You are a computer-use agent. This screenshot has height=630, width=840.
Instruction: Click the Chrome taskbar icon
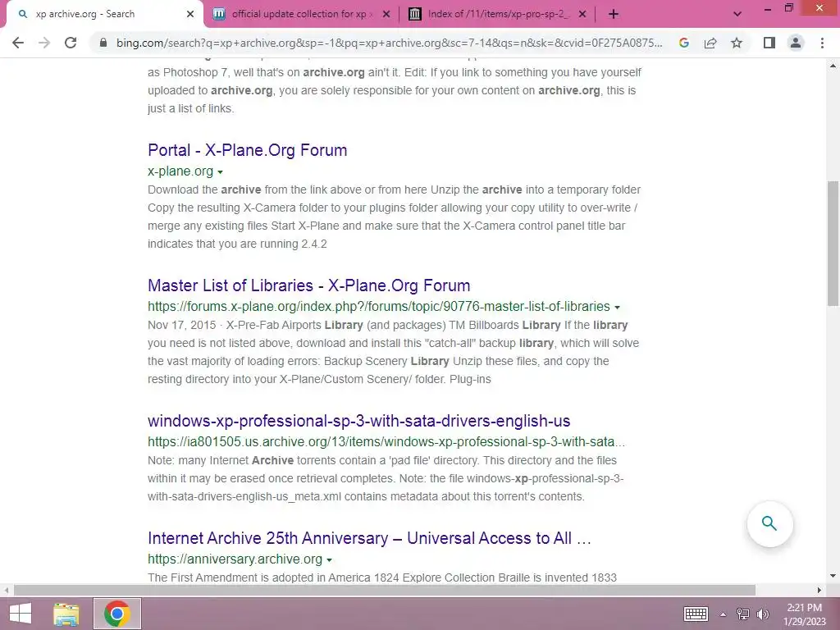(116, 614)
